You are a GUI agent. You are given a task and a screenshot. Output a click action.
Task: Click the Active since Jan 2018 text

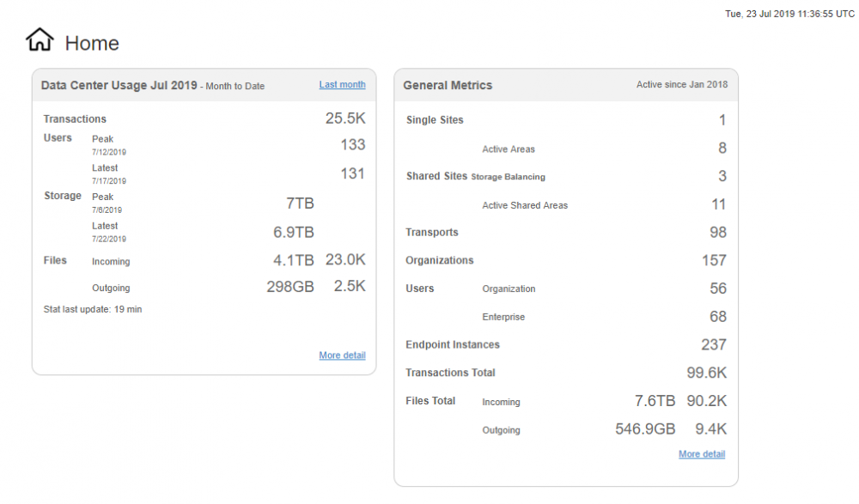click(x=682, y=85)
